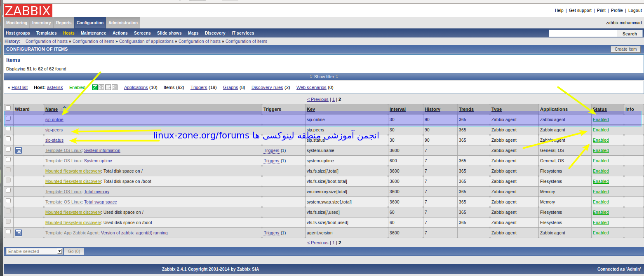Select Templates in the configuration submenu
This screenshot has width=644, height=276.
46,33
